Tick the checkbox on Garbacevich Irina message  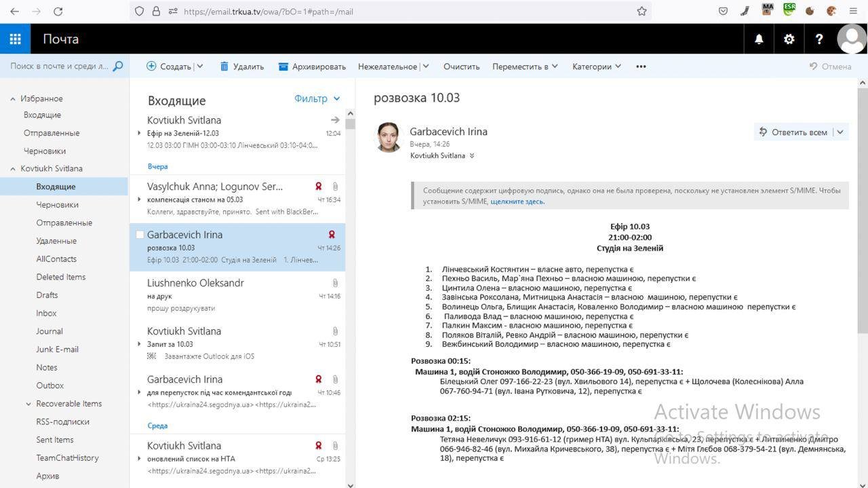140,235
